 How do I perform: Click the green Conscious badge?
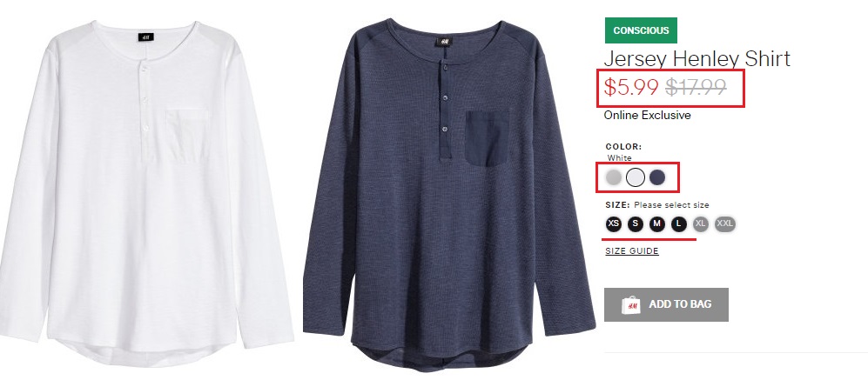(x=641, y=30)
